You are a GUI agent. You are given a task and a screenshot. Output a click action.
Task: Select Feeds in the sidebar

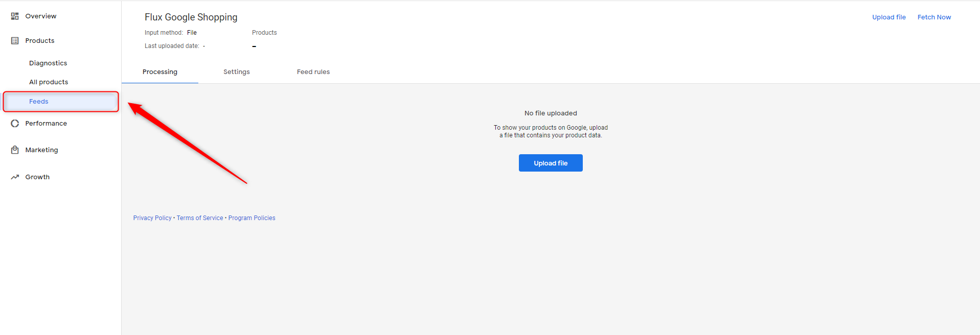(x=61, y=102)
